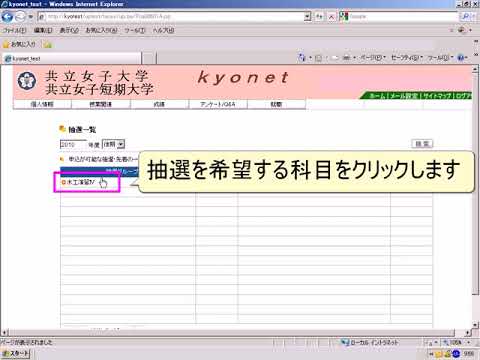Click the magnifier search button
The width and height of the screenshot is (480, 360).
click(466, 16)
